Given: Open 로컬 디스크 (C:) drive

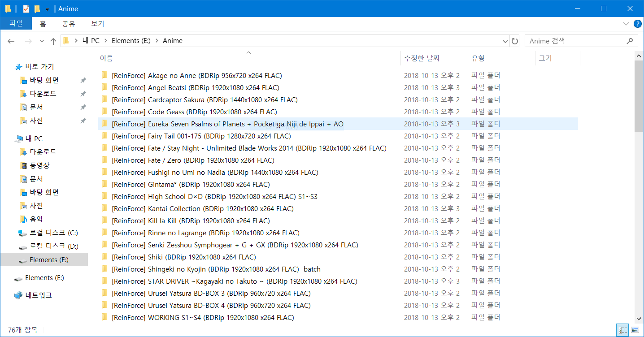Looking at the screenshot, I should point(54,233).
